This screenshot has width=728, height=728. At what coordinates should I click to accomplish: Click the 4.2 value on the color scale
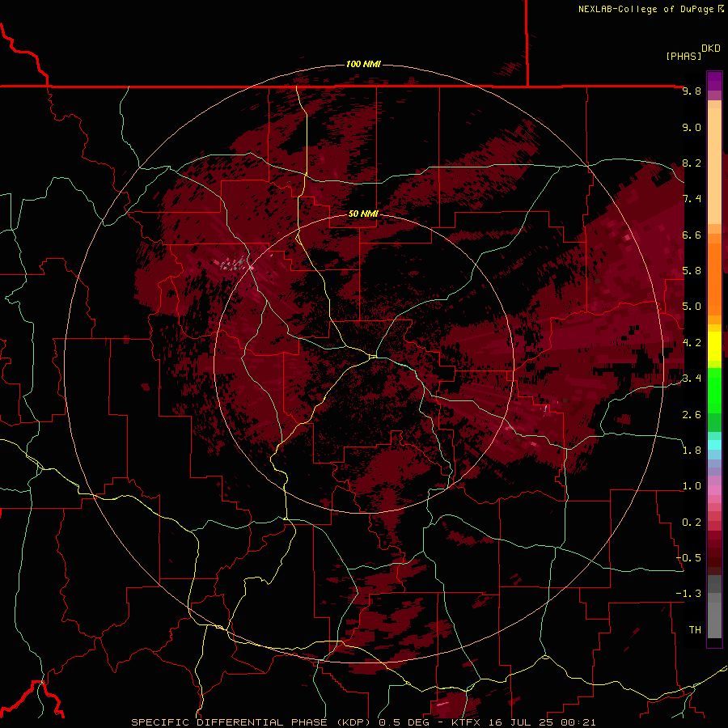coord(692,343)
